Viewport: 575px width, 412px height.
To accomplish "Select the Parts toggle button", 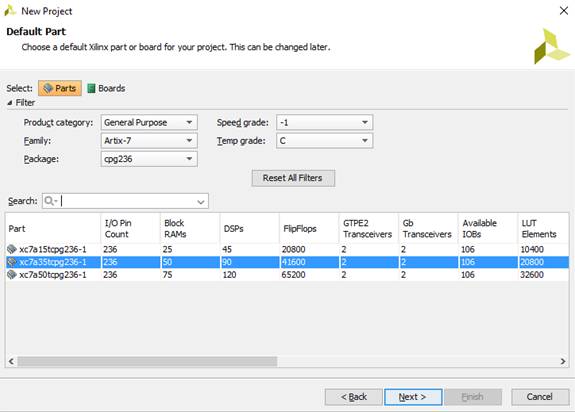I will [60, 88].
